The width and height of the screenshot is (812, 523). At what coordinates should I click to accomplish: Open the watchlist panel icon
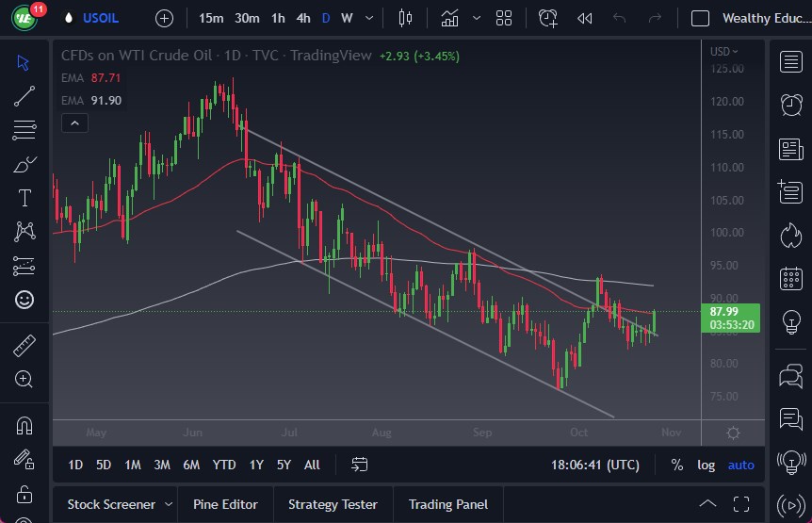(x=791, y=62)
